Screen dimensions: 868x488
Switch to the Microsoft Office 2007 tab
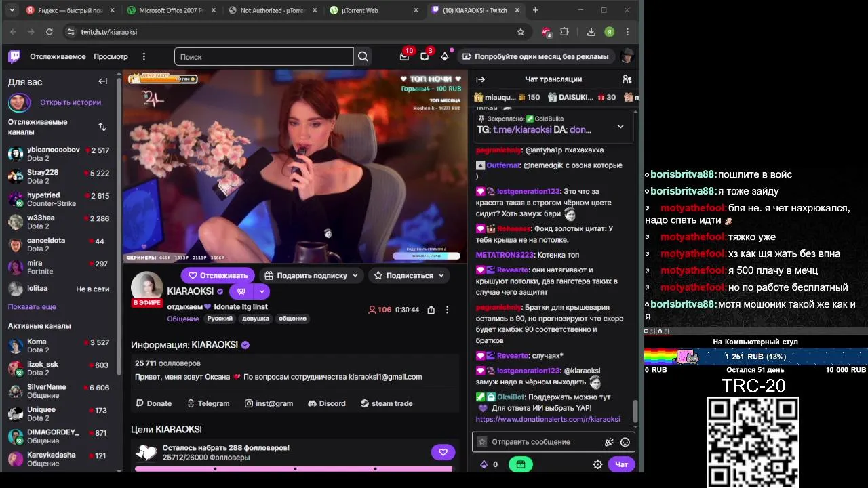click(173, 10)
